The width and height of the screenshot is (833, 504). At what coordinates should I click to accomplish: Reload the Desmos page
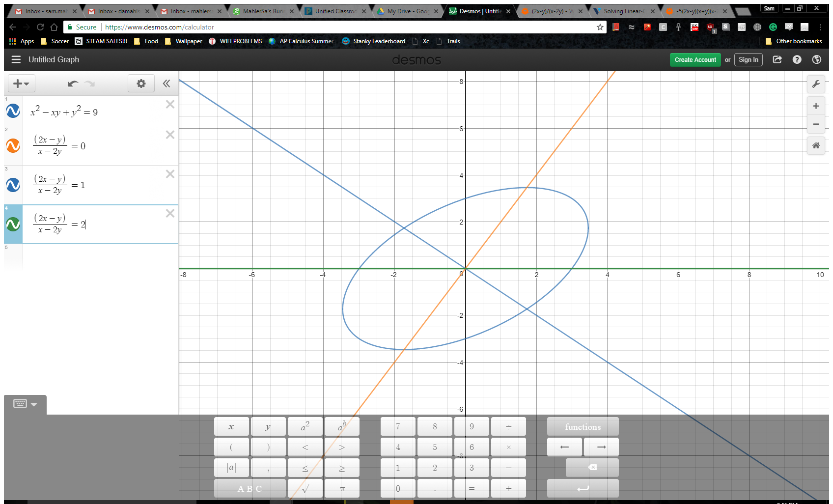(40, 27)
